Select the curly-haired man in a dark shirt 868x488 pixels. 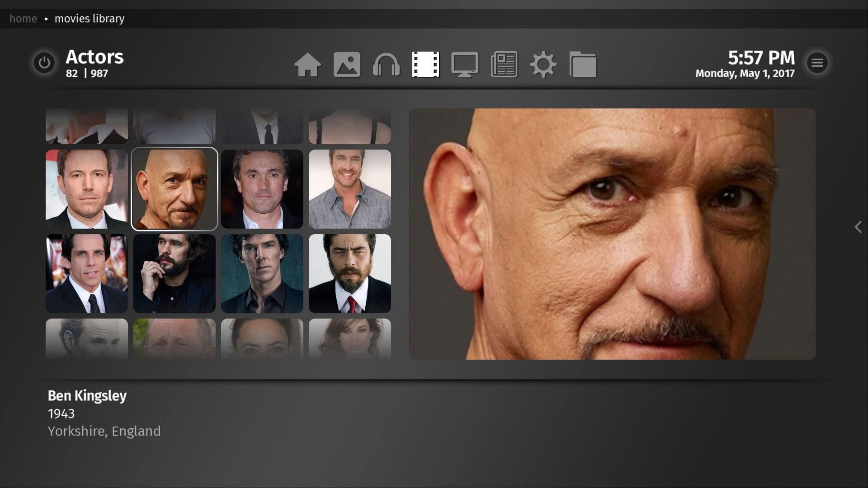tap(262, 273)
